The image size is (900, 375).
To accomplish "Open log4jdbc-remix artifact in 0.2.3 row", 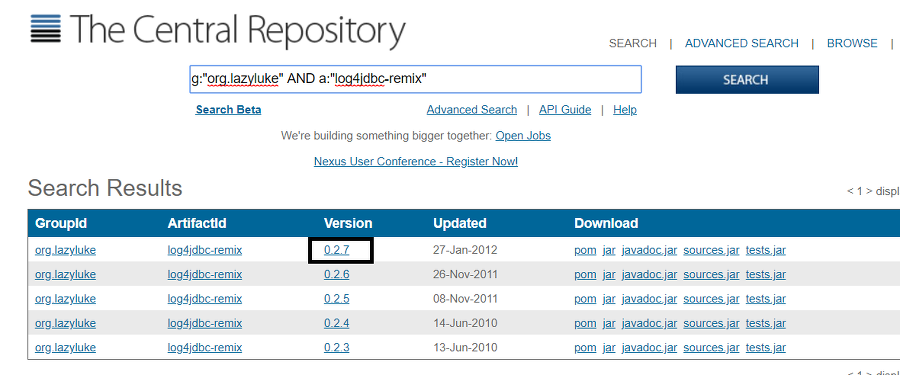I will pyautogui.click(x=205, y=347).
